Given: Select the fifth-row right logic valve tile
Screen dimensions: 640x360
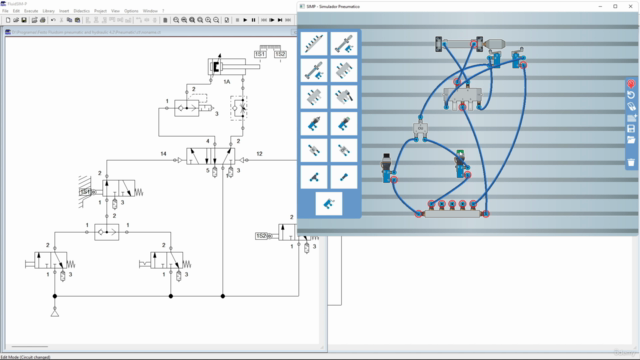Looking at the screenshot, I should pos(344,151).
